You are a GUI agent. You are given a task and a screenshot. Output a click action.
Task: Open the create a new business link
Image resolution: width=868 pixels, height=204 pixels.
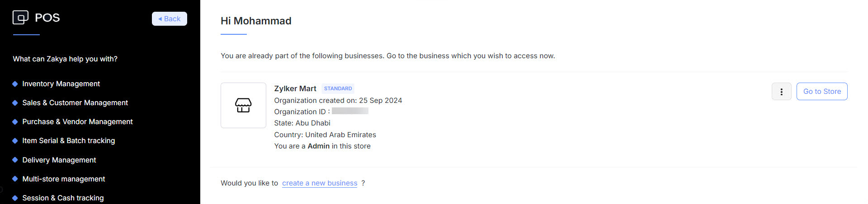point(320,183)
